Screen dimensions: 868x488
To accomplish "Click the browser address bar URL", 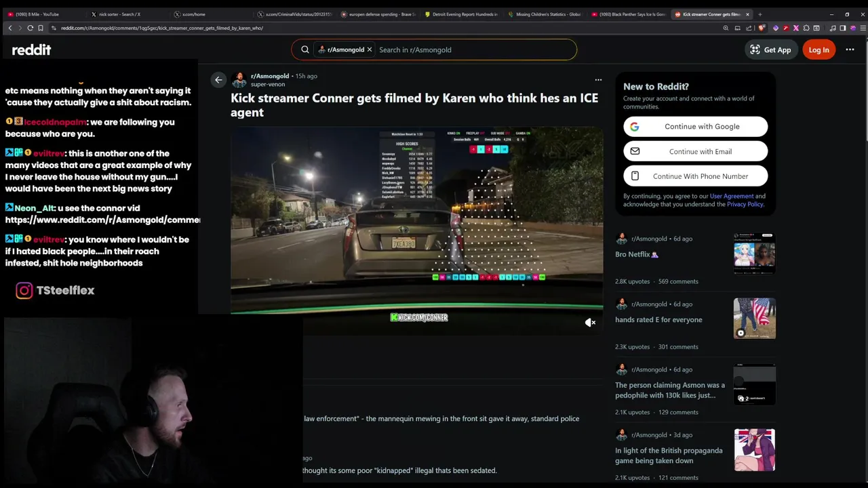I will (x=162, y=28).
